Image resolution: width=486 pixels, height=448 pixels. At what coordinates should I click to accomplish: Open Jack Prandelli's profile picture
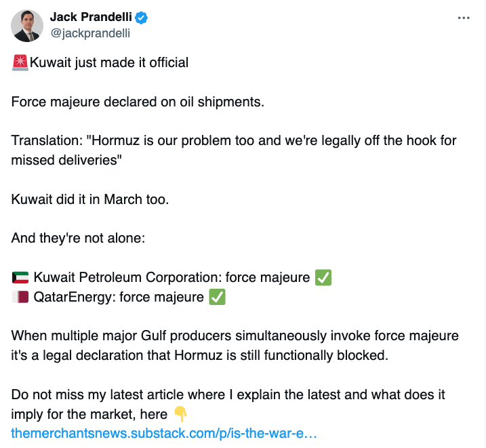(x=27, y=26)
